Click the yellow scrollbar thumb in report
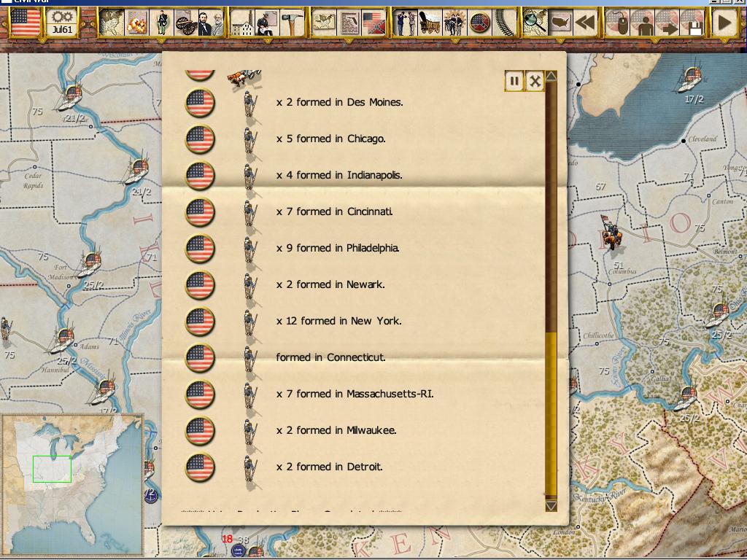 point(551,414)
